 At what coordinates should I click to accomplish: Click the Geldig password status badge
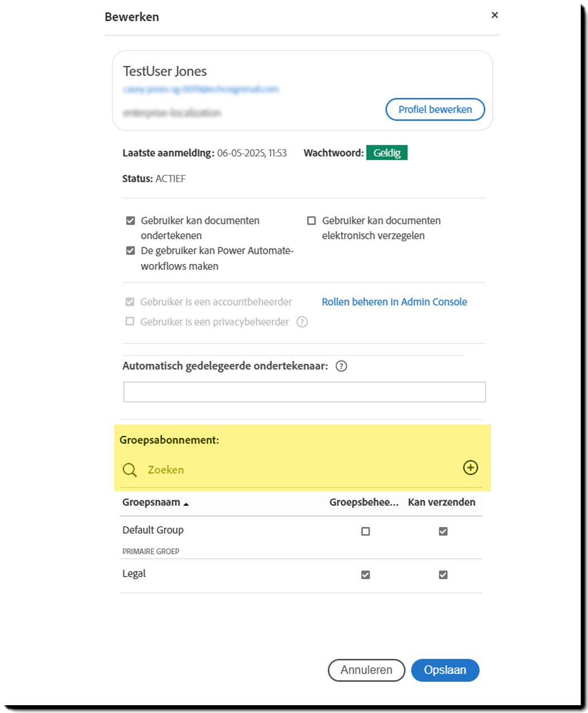(x=387, y=153)
